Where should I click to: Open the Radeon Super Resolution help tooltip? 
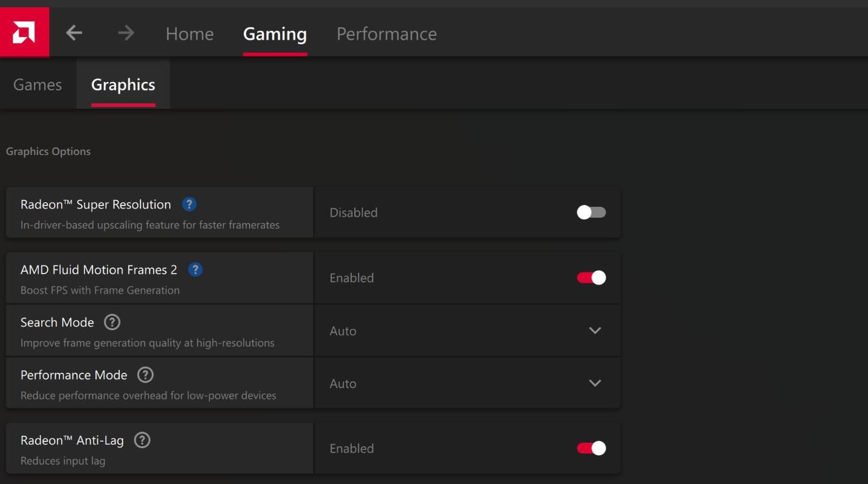coord(188,205)
